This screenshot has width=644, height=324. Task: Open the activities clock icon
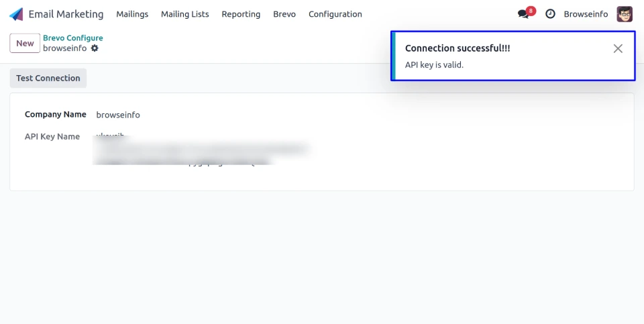point(550,14)
